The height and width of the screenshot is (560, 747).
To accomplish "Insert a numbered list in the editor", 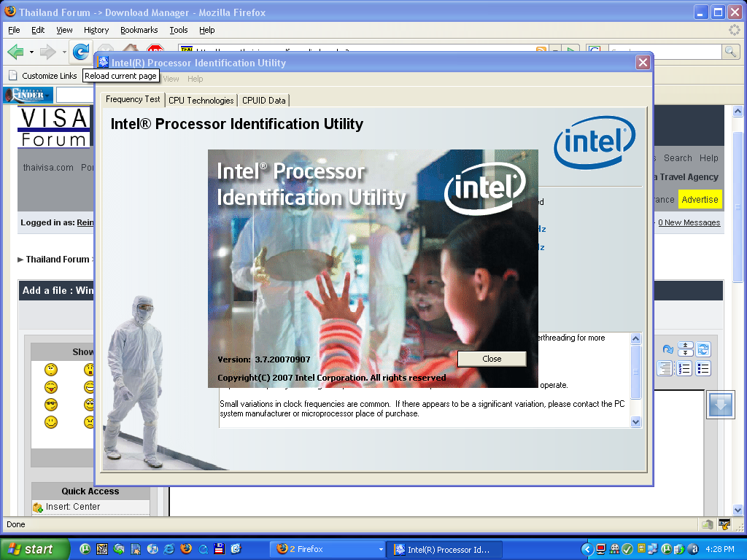I will 684,368.
